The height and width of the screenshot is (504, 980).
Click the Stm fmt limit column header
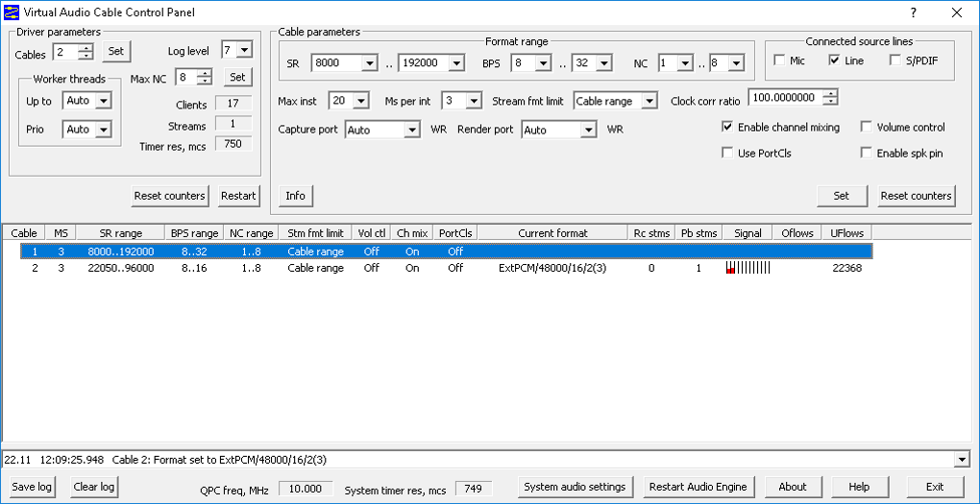315,233
